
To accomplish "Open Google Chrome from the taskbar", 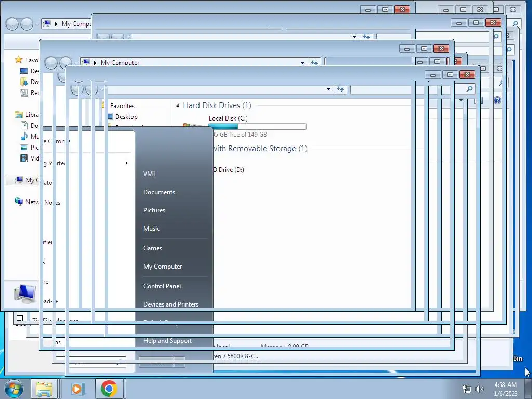I will click(109, 389).
